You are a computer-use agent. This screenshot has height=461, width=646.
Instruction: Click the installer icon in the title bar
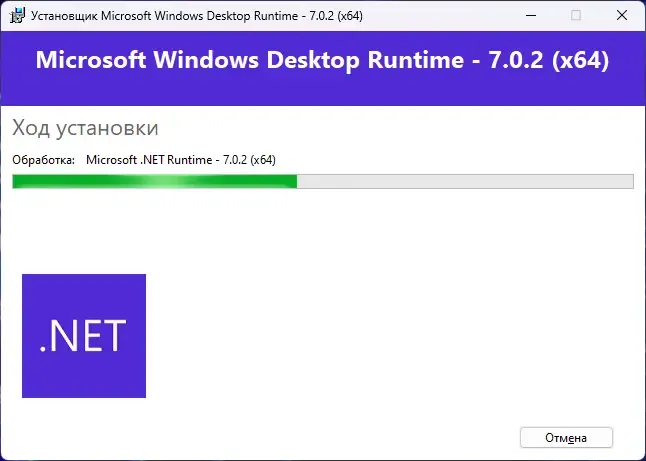17,16
